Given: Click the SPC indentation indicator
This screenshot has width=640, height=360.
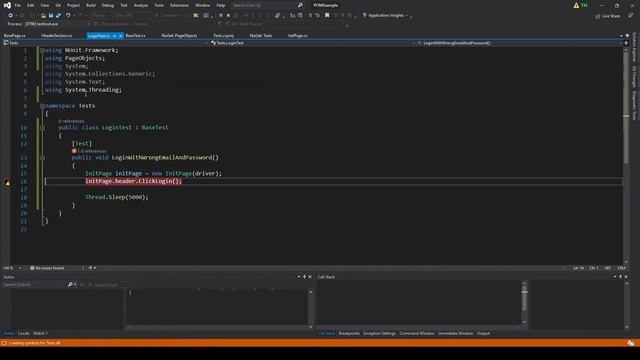Looking at the screenshot, I should pos(608,268).
